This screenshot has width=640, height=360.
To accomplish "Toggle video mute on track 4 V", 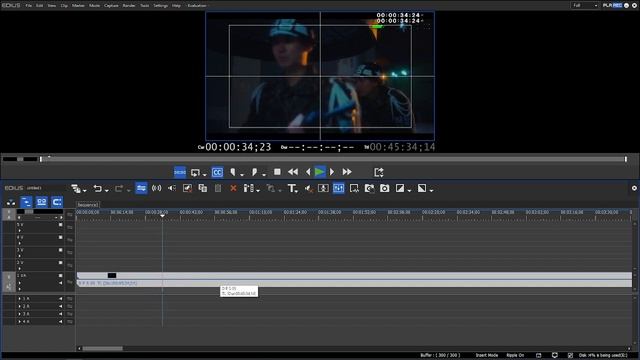I will (x=60, y=238).
